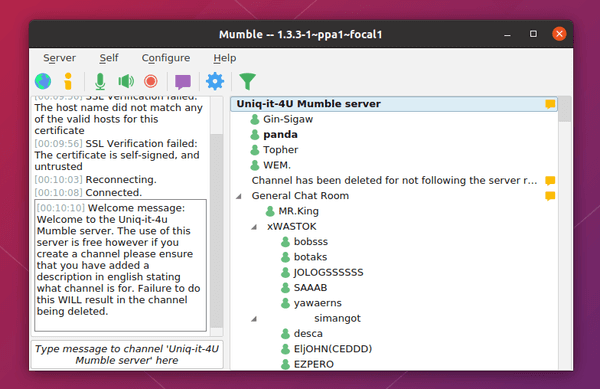Screen dimensions: 600x389
Task: Select user EljOHN(CEDDD)
Action: pyautogui.click(x=333, y=349)
